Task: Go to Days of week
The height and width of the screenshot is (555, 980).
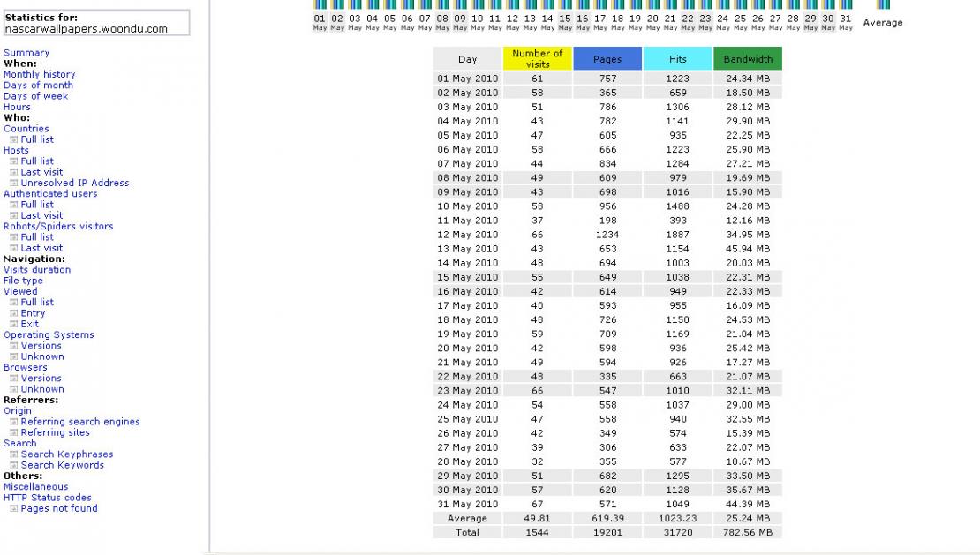Action: coord(35,96)
